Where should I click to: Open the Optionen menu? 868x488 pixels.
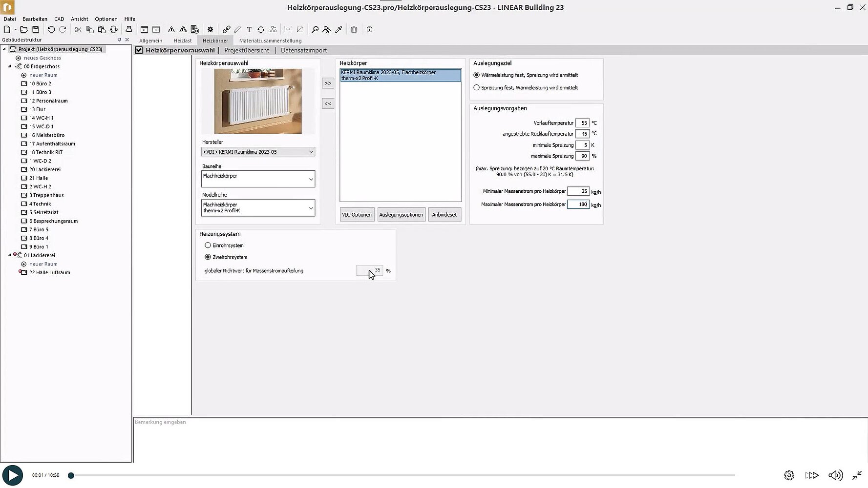[106, 19]
